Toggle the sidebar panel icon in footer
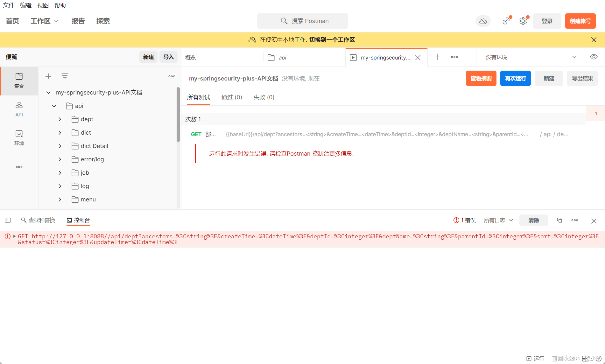This screenshot has width=605, height=364. (8, 220)
